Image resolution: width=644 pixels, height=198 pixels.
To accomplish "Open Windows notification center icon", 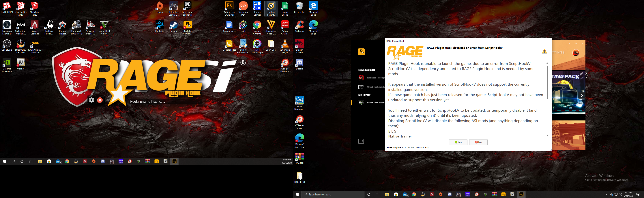I will pyautogui.click(x=638, y=195).
